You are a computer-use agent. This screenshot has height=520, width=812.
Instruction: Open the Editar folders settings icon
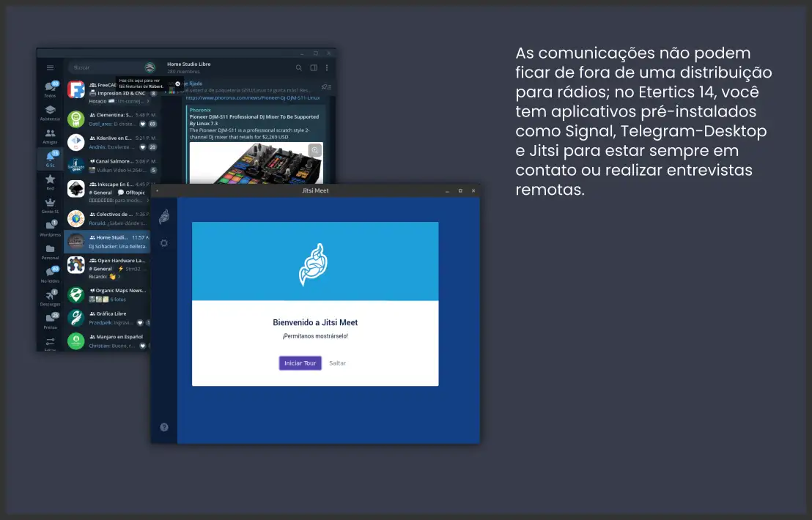click(x=51, y=343)
